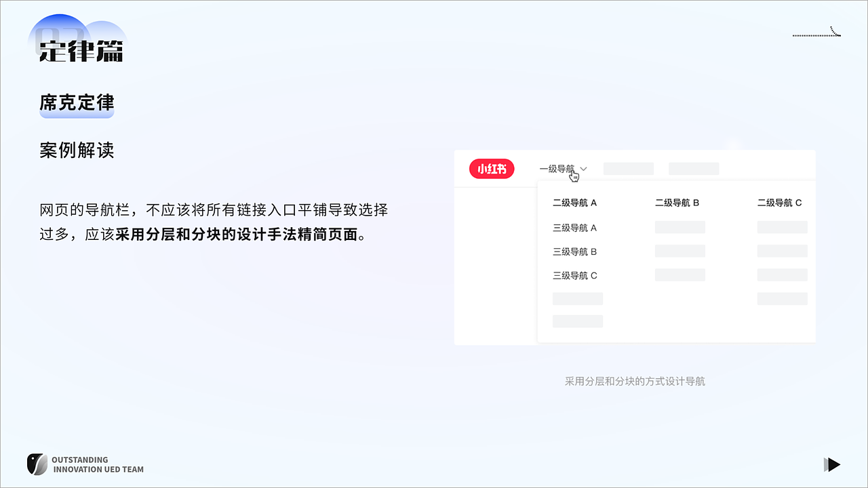The width and height of the screenshot is (868, 488).
Task: Toggle the 二级导航 A column header
Action: tap(574, 203)
